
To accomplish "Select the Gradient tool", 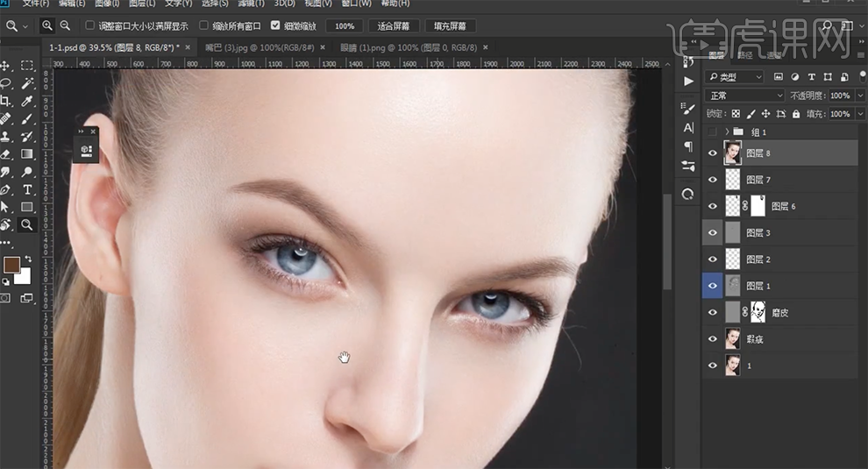I will [26, 154].
